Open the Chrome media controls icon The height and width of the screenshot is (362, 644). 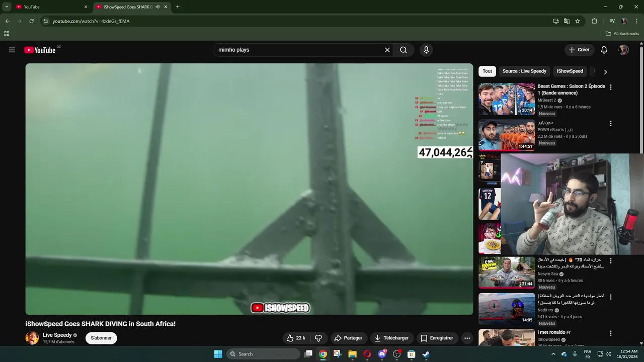tap(612, 21)
